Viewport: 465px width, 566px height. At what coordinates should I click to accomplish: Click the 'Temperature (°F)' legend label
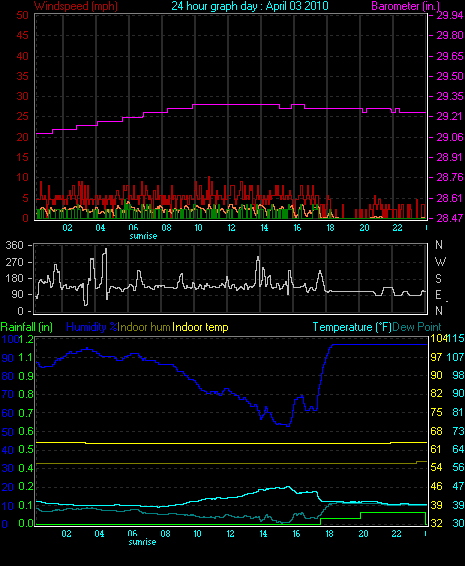coord(352,327)
